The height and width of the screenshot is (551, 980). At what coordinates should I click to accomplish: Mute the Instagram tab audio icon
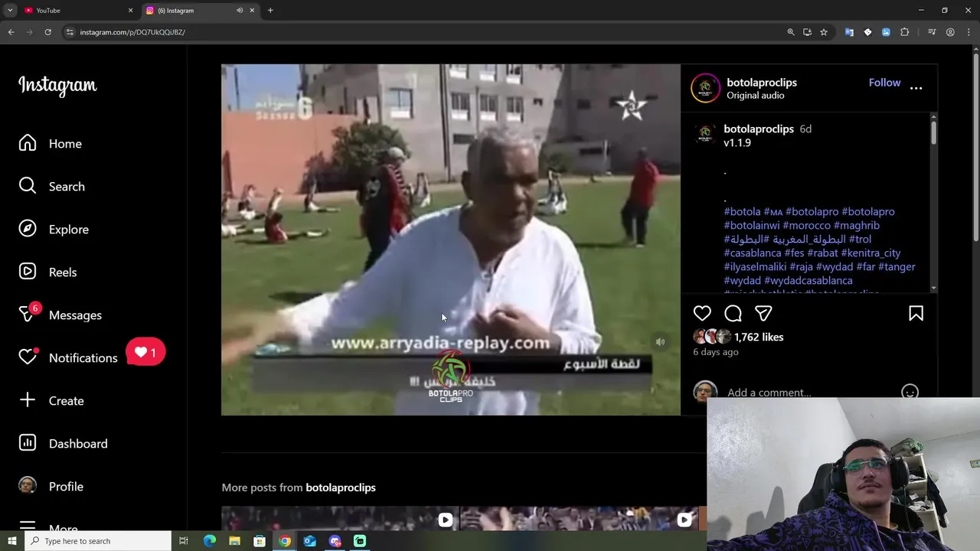click(x=239, y=10)
